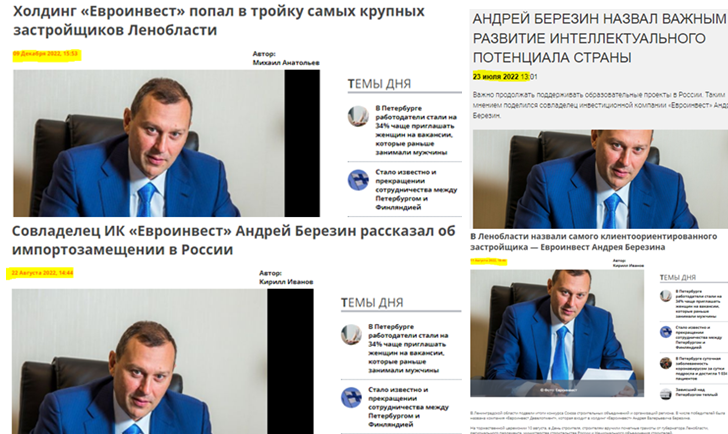Open author Михаил Анатольев's name link
Image resolution: width=728 pixels, height=434 pixels.
click(x=286, y=63)
